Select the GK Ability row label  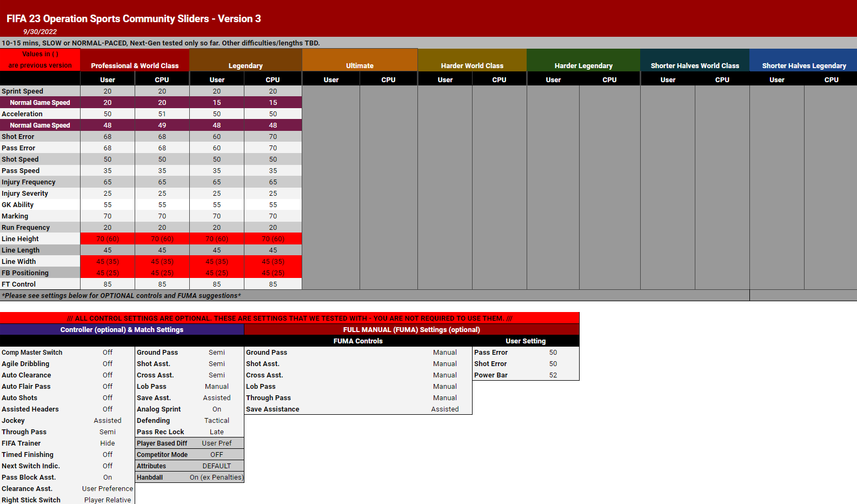[x=18, y=205]
